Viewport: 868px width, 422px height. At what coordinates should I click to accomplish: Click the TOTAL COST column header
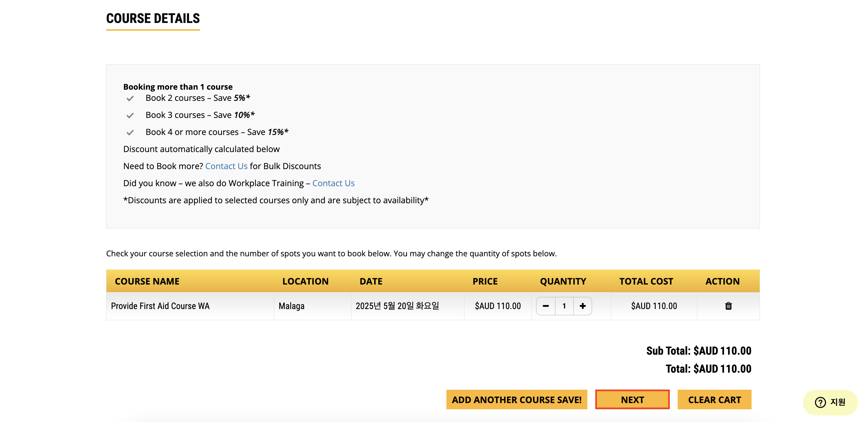point(646,281)
